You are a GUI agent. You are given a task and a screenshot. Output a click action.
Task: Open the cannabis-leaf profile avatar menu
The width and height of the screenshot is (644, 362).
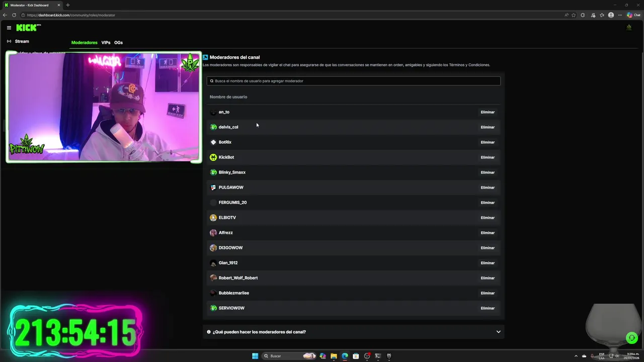pyautogui.click(x=629, y=28)
